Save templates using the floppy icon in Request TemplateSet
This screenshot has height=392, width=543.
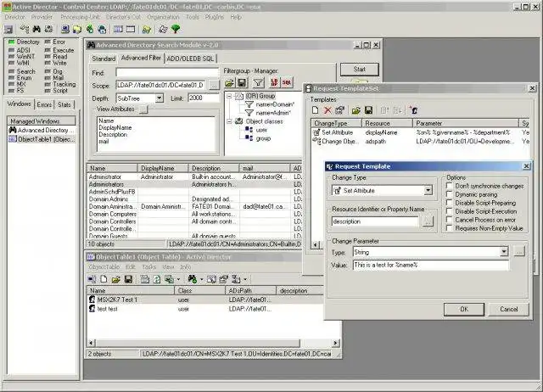[x=368, y=110]
